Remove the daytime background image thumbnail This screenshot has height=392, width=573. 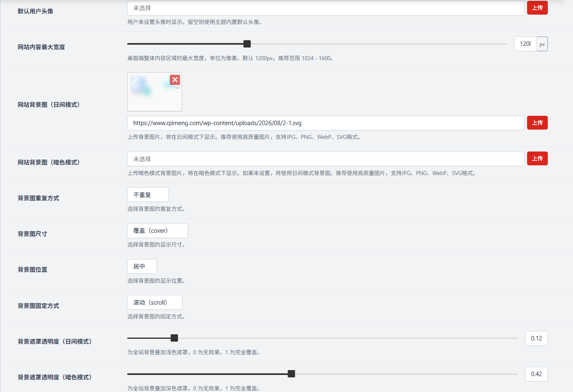coord(175,80)
